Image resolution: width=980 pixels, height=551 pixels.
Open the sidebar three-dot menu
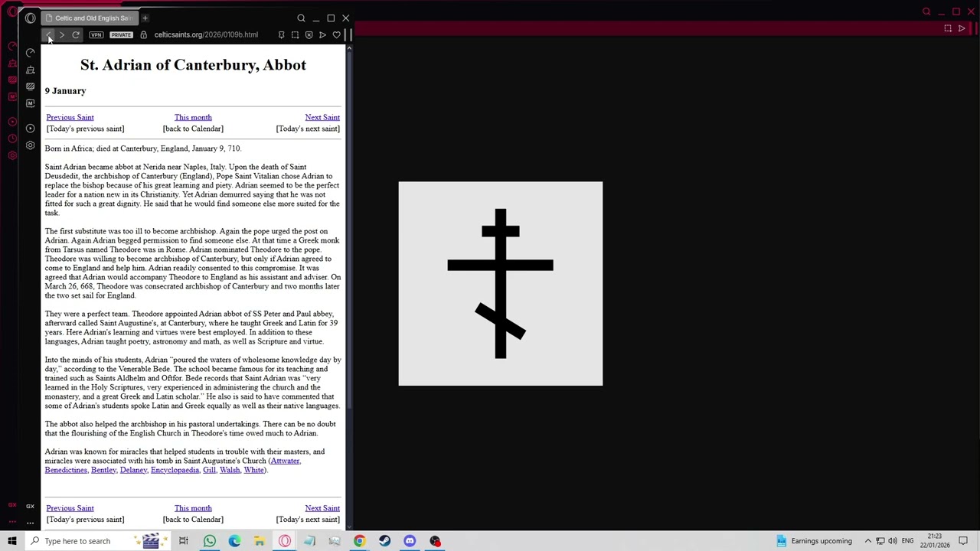tap(31, 523)
